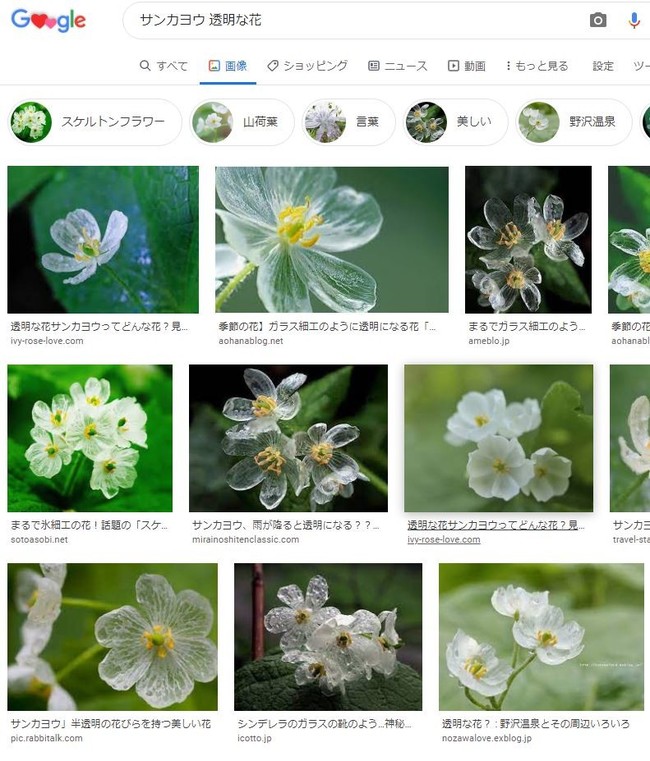Click title シンデレラのガラスの靴のよう…神秘…
The width and height of the screenshot is (650, 761).
[x=324, y=724]
